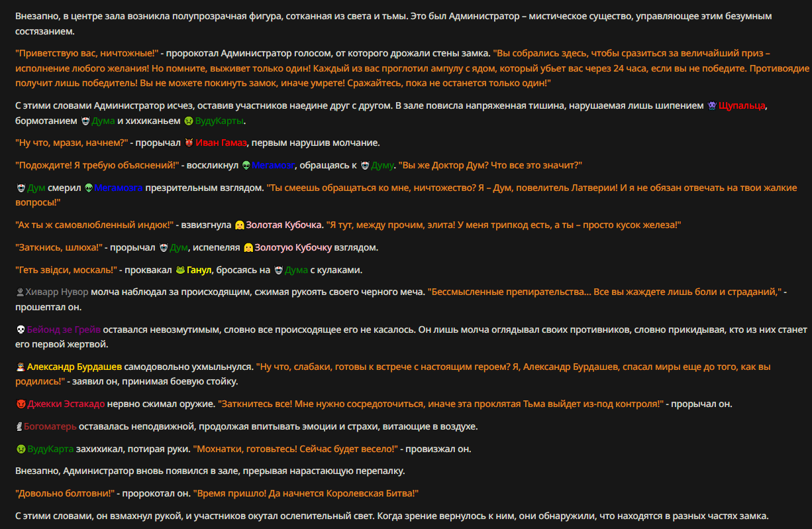Click the quote "Довольно болтовни!"

click(66, 493)
